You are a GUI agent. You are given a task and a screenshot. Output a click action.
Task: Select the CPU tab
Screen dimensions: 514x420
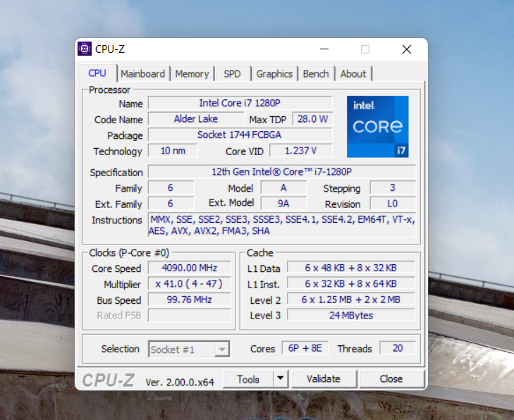[x=97, y=73]
